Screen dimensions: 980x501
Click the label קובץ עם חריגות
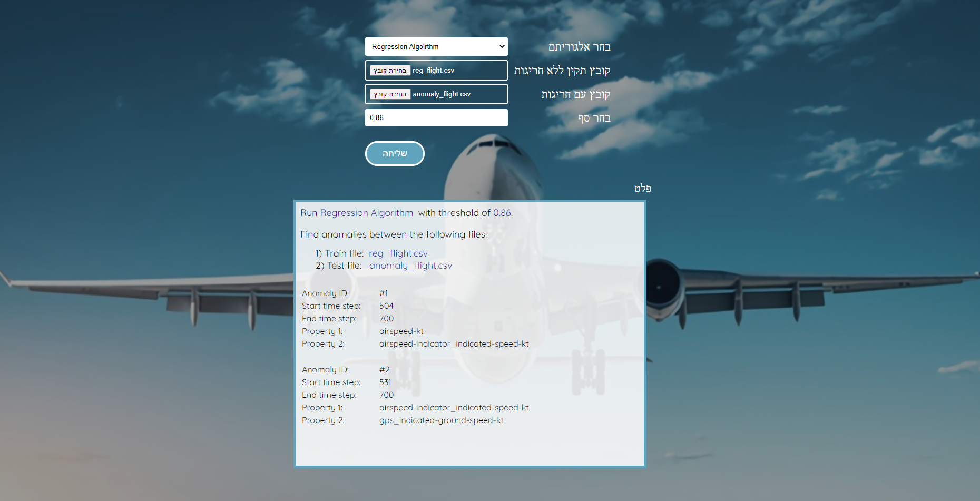tap(576, 94)
